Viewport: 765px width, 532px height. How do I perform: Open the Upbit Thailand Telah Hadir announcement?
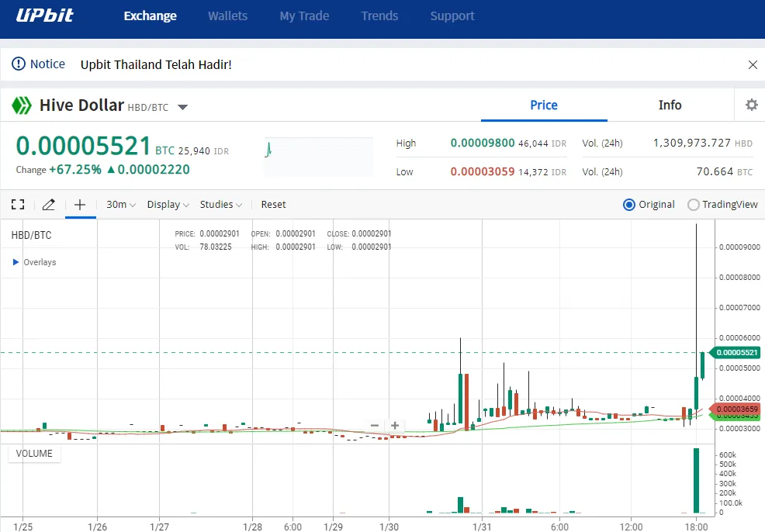pyautogui.click(x=156, y=64)
